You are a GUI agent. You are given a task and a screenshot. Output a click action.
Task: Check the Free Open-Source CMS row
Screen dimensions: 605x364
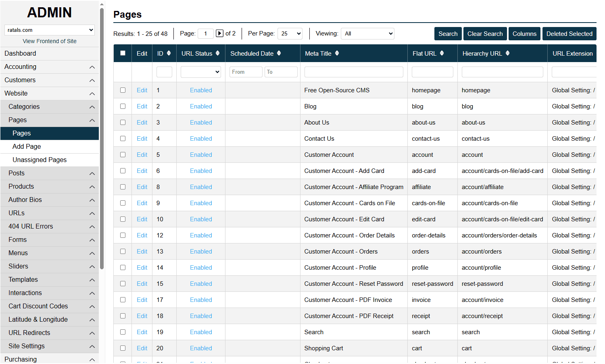click(123, 90)
